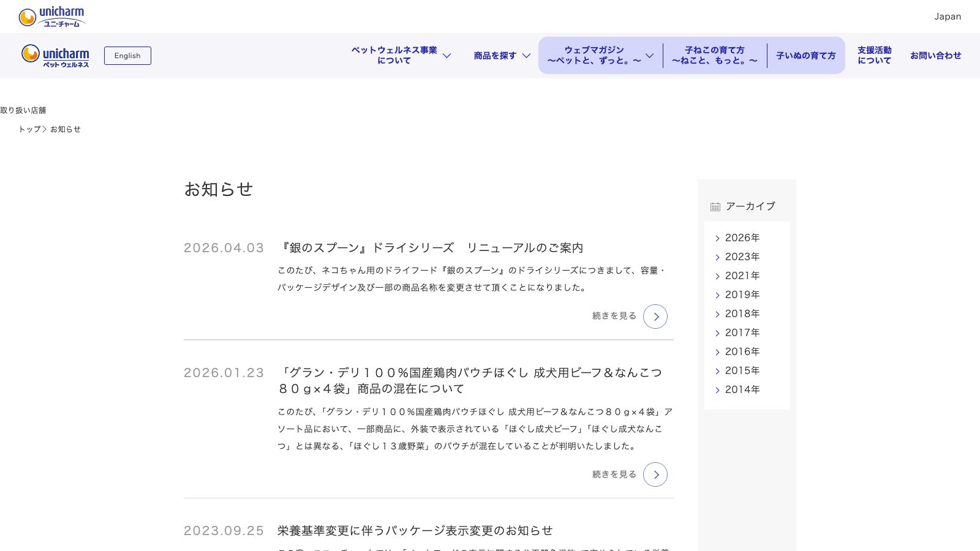Go to トップ in the breadcrumb
980x551 pixels.
click(29, 129)
